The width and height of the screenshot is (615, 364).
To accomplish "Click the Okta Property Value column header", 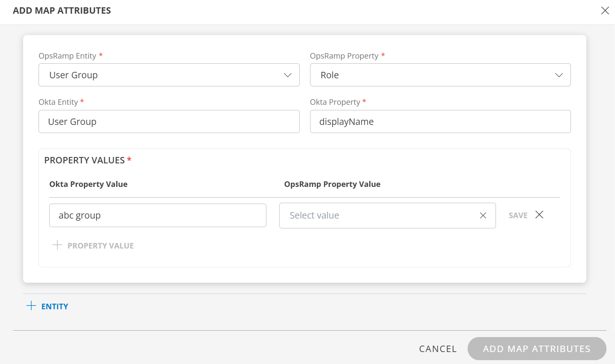I will click(x=88, y=184).
